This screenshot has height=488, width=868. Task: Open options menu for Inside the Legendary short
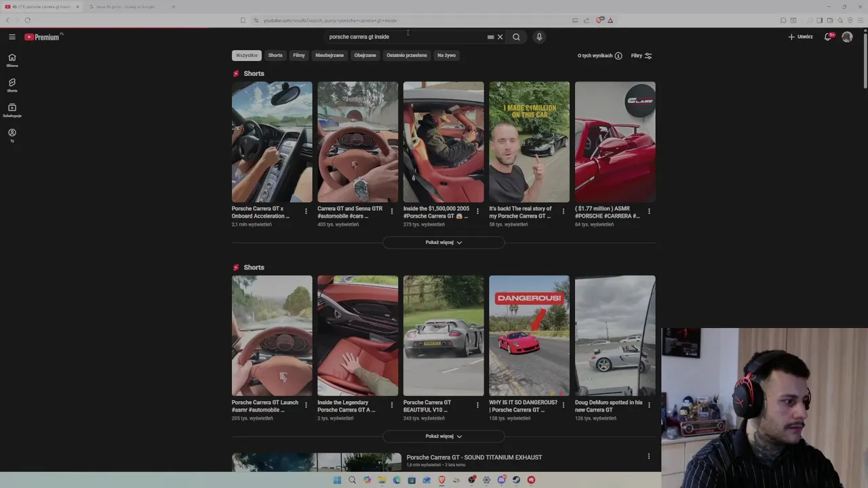tap(391, 405)
